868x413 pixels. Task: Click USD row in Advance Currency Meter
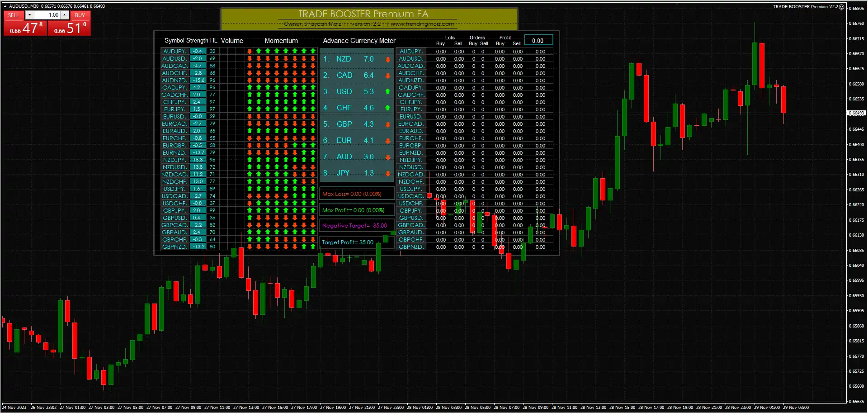click(356, 92)
